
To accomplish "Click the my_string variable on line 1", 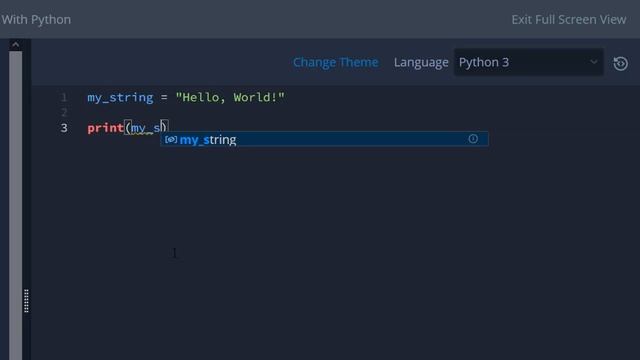I will coord(120,98).
